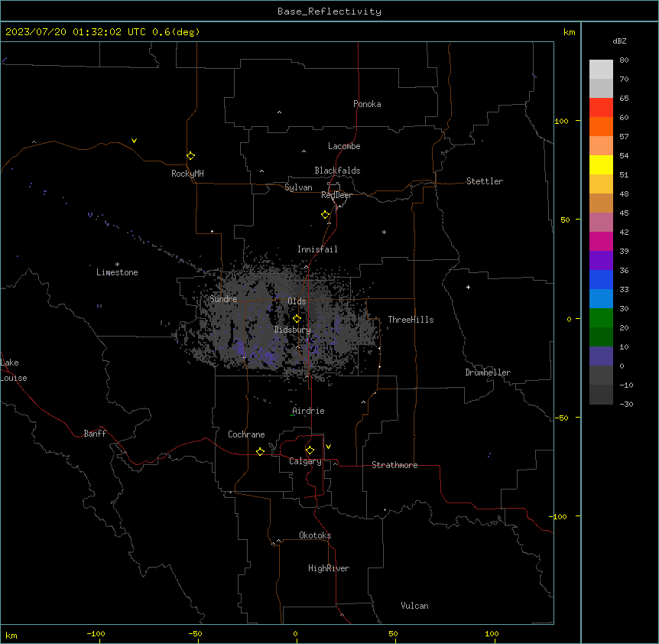Click the Cochrane town label
Viewport: 659px width, 644px height.
246,434
